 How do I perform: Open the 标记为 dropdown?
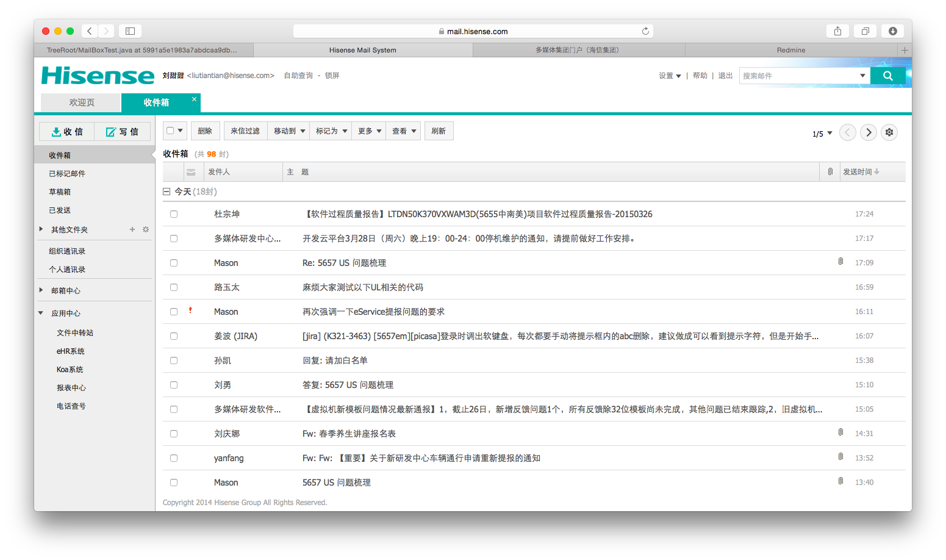pyautogui.click(x=331, y=131)
